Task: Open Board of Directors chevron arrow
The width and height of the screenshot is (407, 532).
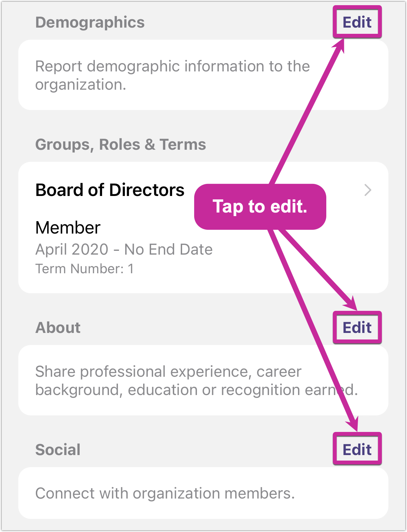Action: click(368, 190)
